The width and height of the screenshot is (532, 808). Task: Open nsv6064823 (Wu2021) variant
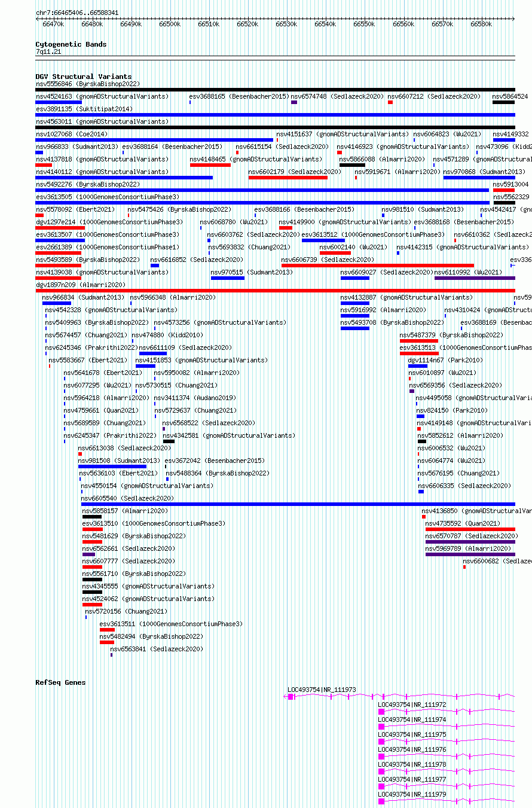click(x=447, y=134)
